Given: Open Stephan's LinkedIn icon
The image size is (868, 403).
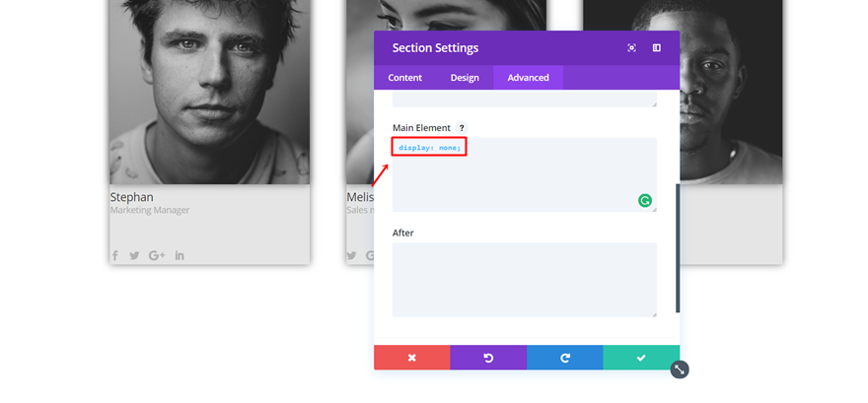Looking at the screenshot, I should click(180, 255).
